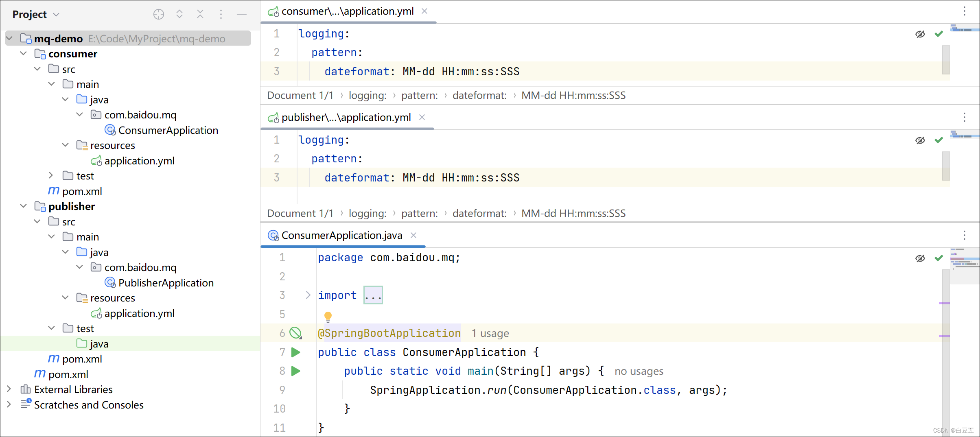Click inspection checkmark in publisher yml editor
Viewport: 980px width, 437px height.
coord(939,140)
